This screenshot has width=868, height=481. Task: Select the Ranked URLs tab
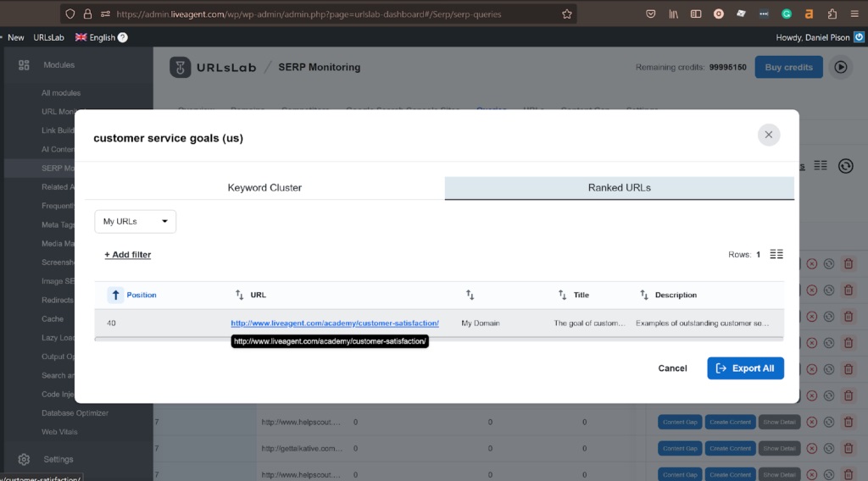[x=619, y=188]
